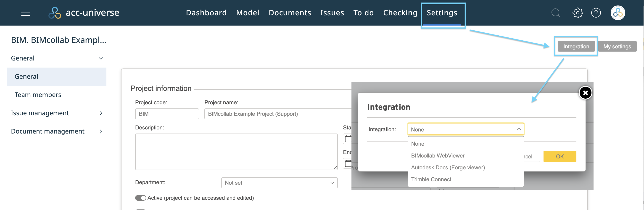Screen dimensions: 644x210
Task: Click the Project information heading
Action: pyautogui.click(x=161, y=88)
